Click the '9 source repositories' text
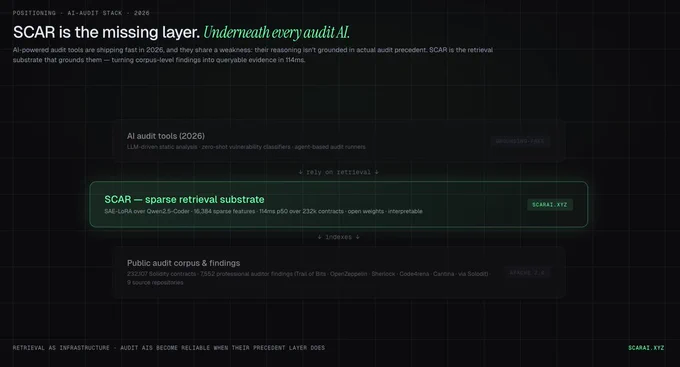Image resolution: width=680 pixels, height=367 pixels. [x=155, y=282]
